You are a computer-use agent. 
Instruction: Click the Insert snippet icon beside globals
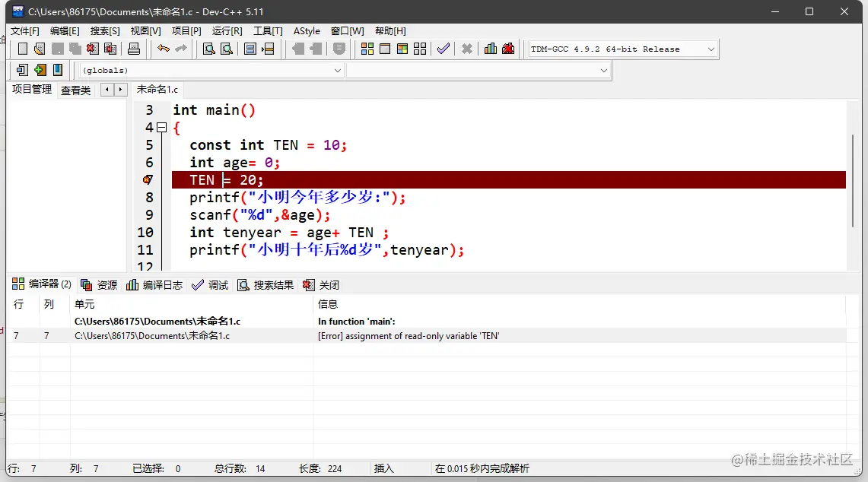pos(22,70)
